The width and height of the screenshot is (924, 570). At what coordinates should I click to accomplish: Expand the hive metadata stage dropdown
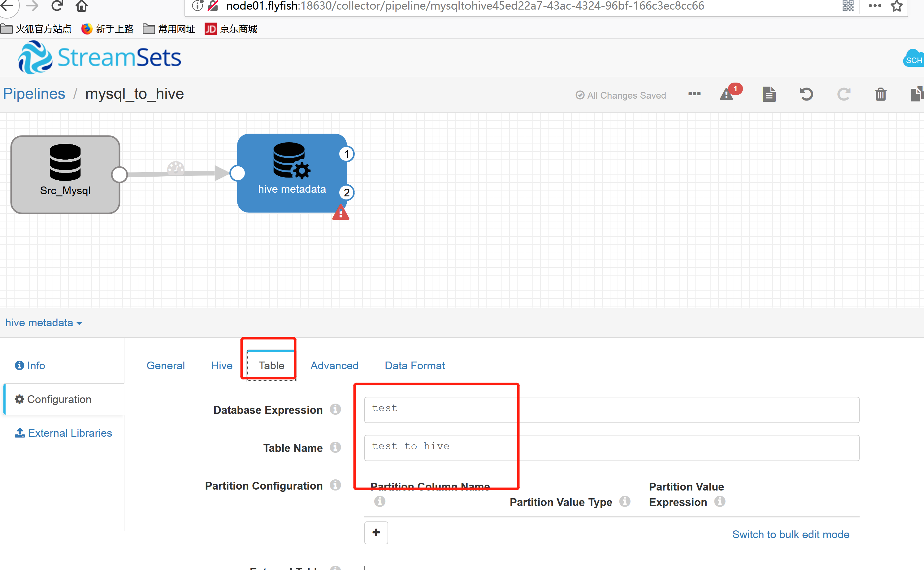pos(43,323)
